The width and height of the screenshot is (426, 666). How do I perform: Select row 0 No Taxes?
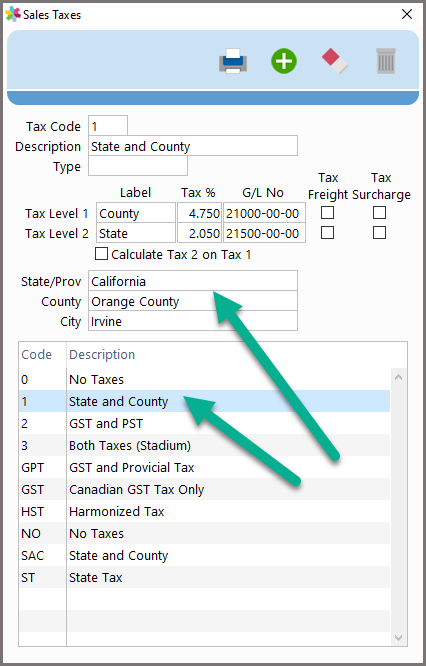pos(204,379)
